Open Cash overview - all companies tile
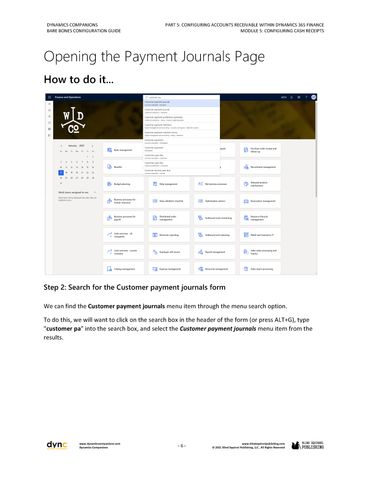 (124, 235)
